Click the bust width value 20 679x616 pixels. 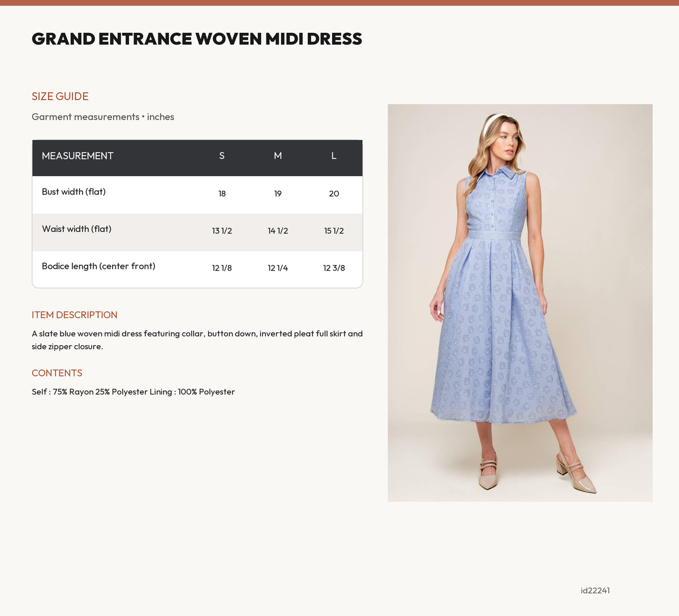coord(334,194)
